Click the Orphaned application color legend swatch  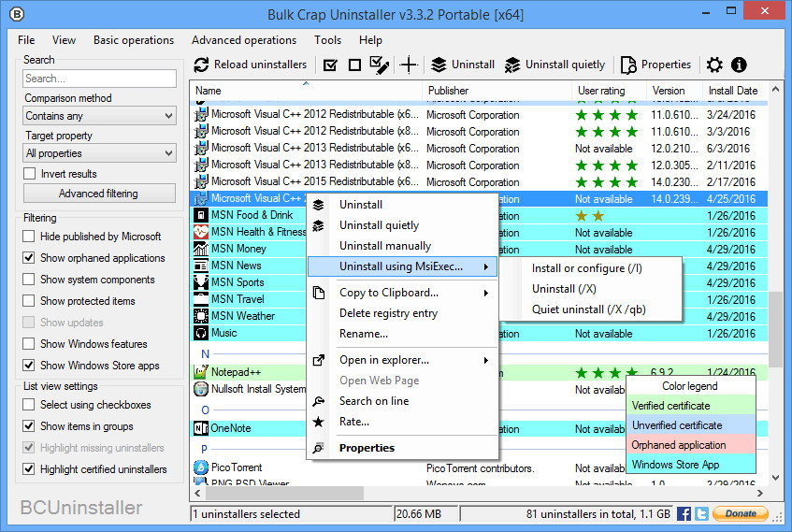coord(690,445)
